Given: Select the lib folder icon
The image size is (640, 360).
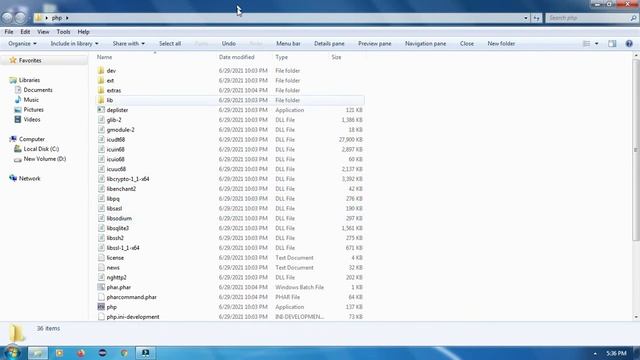Looking at the screenshot, I should tap(101, 100).
